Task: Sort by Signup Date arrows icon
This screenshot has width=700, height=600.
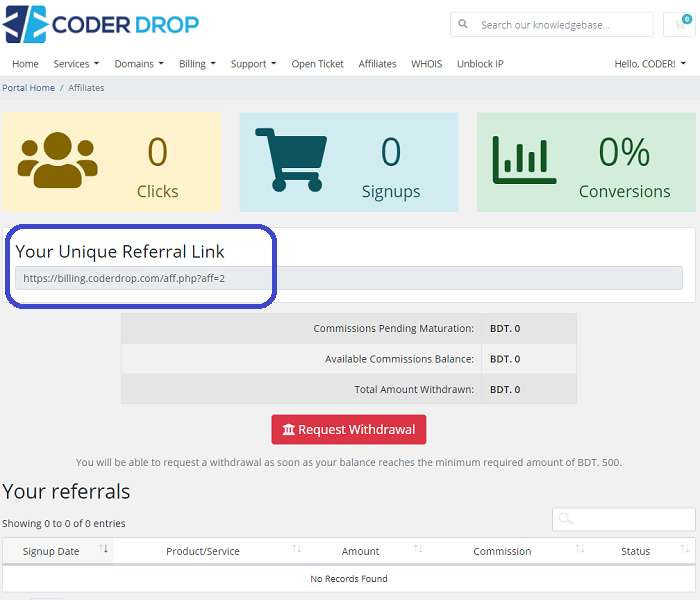Action: click(104, 549)
